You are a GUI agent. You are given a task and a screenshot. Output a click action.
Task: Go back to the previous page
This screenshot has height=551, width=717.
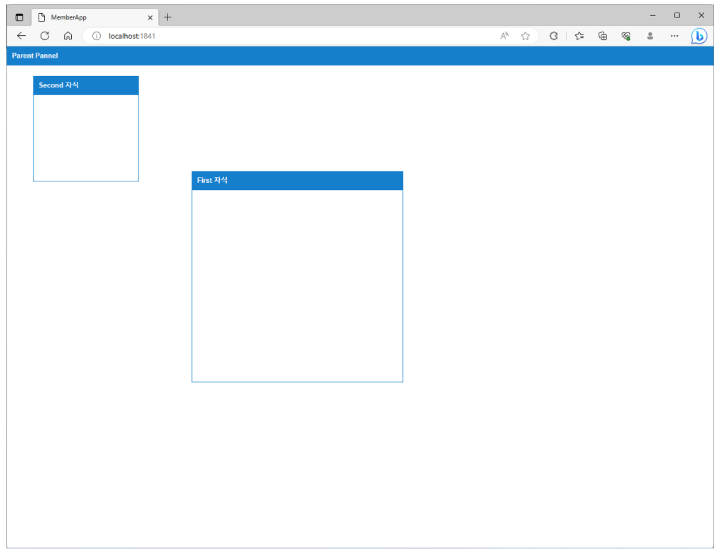click(x=21, y=36)
